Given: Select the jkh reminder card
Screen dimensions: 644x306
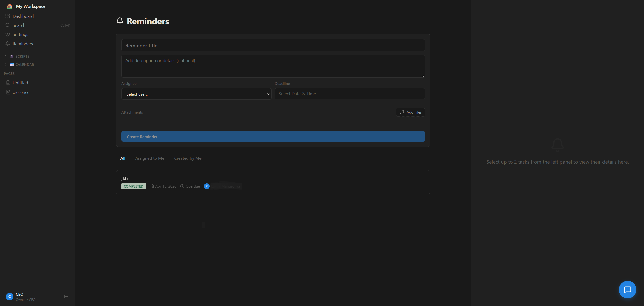Looking at the screenshot, I should [x=273, y=182].
